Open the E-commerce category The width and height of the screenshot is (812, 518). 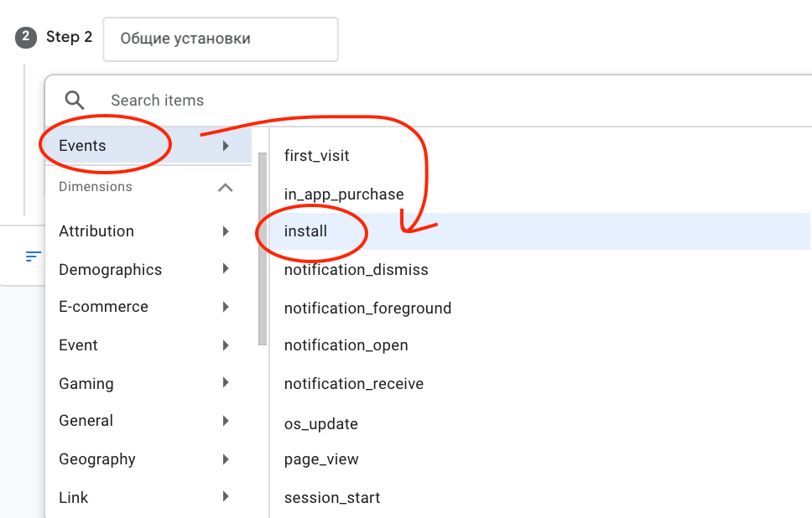coord(103,307)
